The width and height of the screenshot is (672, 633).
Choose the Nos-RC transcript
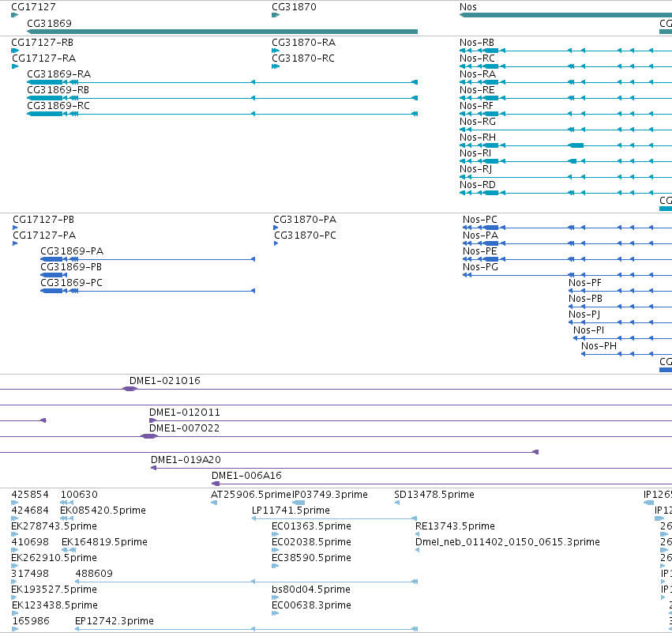(477, 58)
